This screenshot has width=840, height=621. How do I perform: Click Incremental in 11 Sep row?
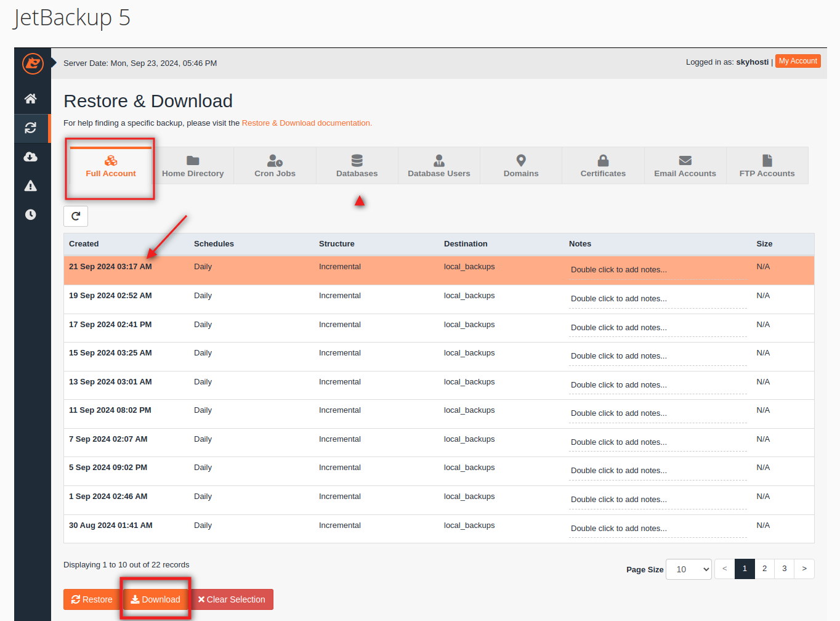point(340,410)
